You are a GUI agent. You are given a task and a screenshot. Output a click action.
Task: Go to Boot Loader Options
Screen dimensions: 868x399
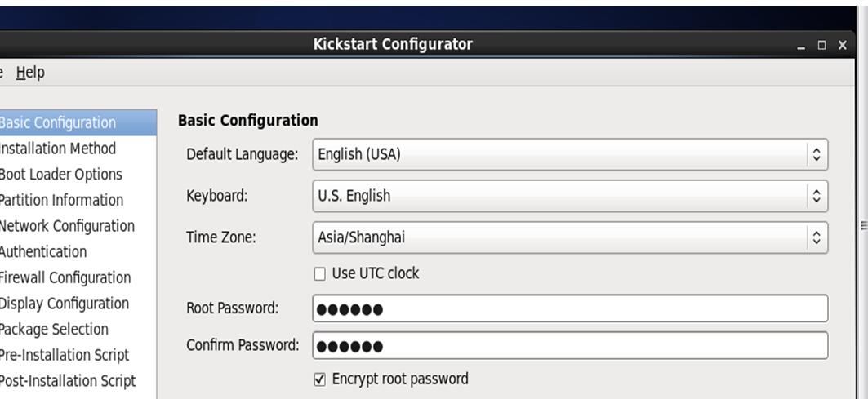coord(77,175)
